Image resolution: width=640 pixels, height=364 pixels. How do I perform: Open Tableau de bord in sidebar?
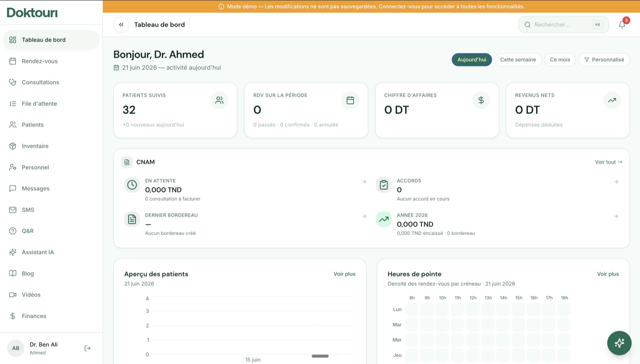(51, 40)
